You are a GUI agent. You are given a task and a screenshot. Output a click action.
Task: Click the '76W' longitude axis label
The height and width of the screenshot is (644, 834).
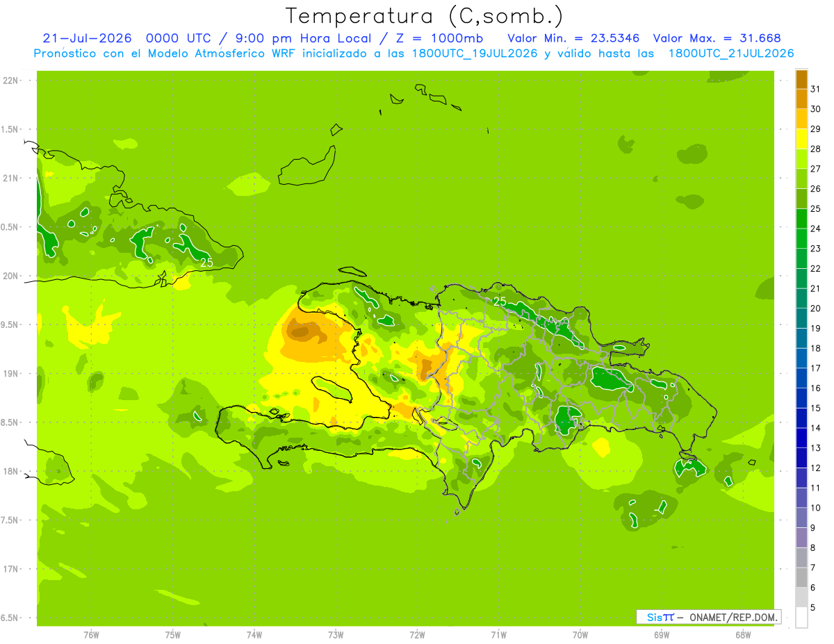coord(91,635)
